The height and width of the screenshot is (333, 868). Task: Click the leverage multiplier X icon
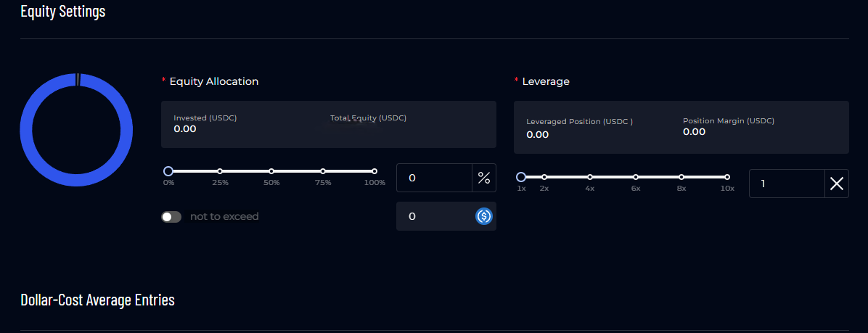[x=837, y=184]
